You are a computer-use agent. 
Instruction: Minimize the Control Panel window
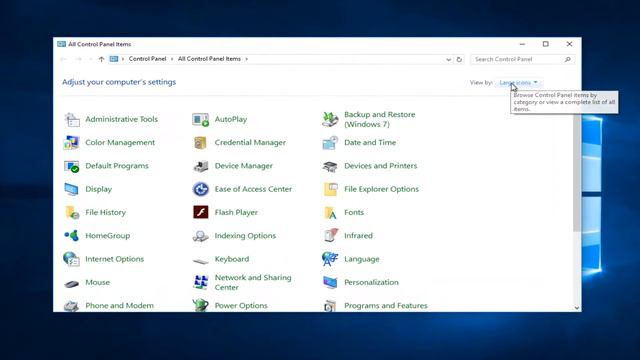pyautogui.click(x=522, y=44)
